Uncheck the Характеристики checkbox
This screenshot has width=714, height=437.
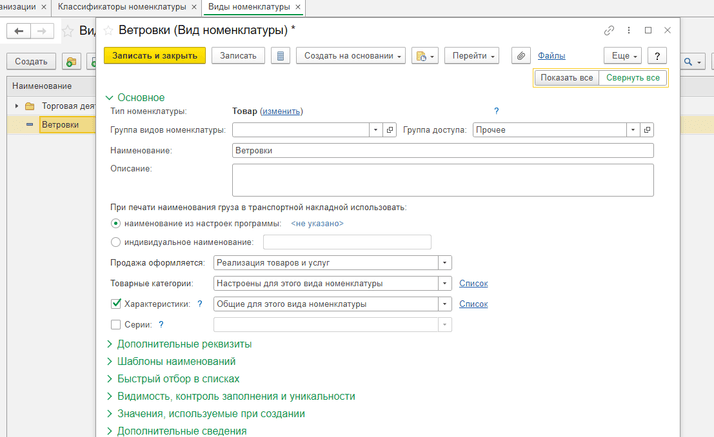[116, 304]
